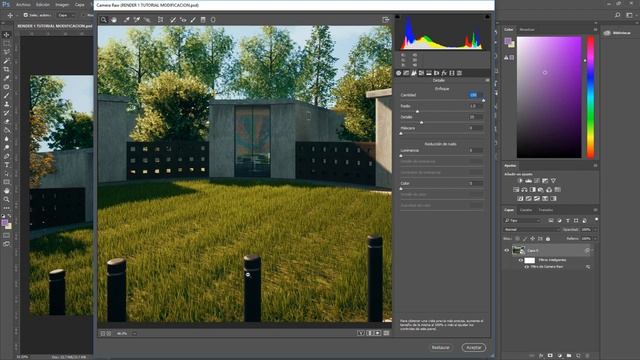Toggle visibility of Filtro de Camera Raw
The width and height of the screenshot is (640, 360).
pos(527,267)
